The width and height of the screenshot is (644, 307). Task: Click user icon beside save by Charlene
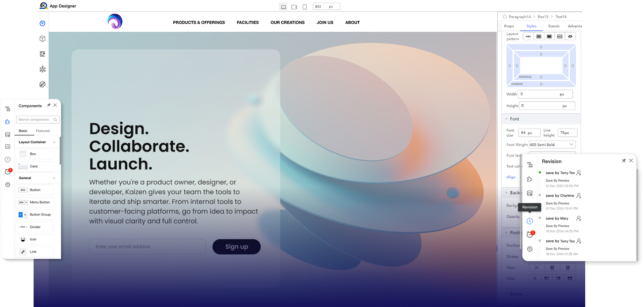click(x=579, y=195)
